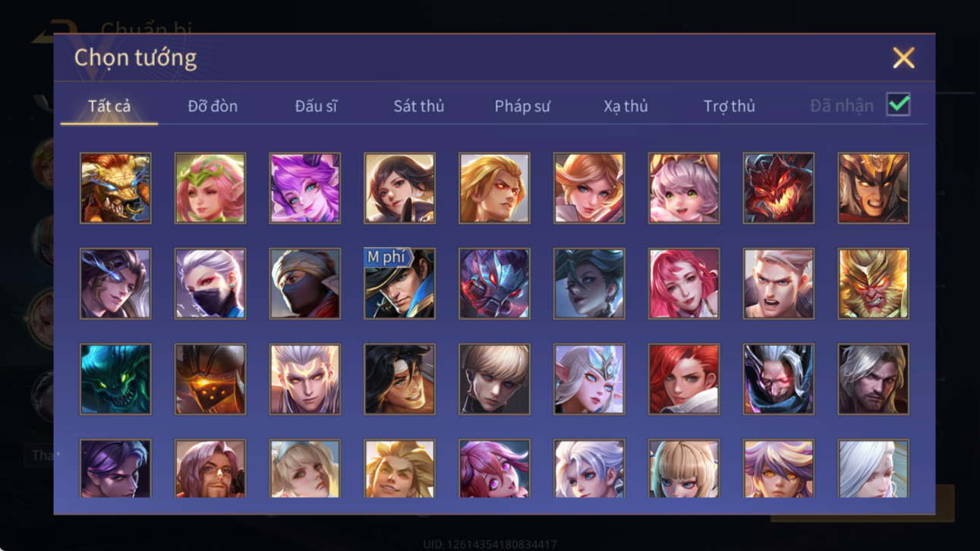Choose the golden monkey king hero portrait

click(x=873, y=284)
